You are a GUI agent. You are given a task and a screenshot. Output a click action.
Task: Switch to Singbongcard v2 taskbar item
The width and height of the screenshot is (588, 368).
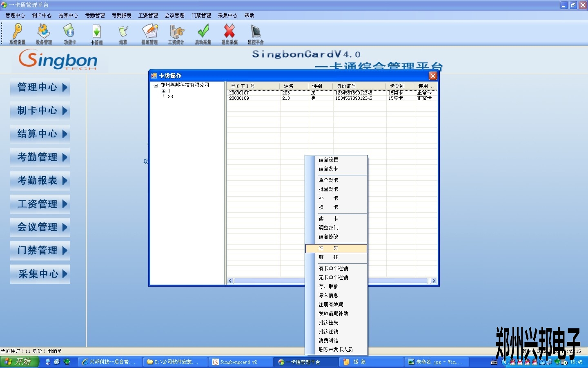[x=241, y=362]
